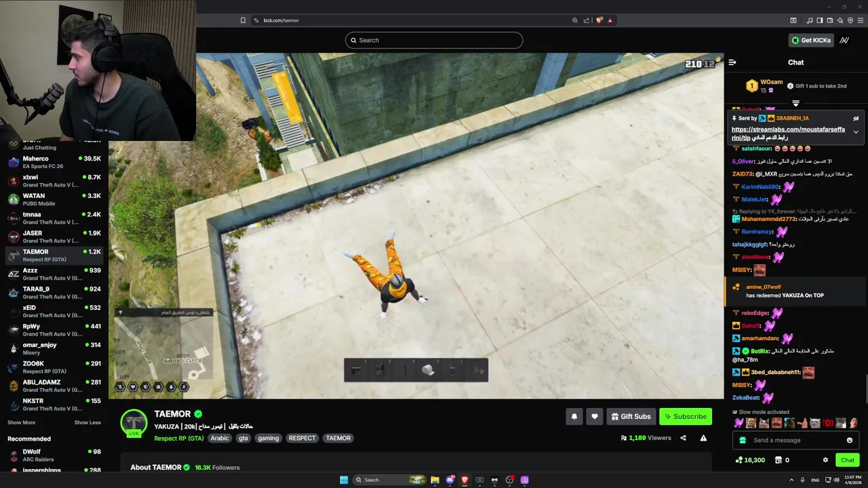Insert the red (0) emote
Screen dimensions: 868x488
pyautogui.click(x=828, y=424)
